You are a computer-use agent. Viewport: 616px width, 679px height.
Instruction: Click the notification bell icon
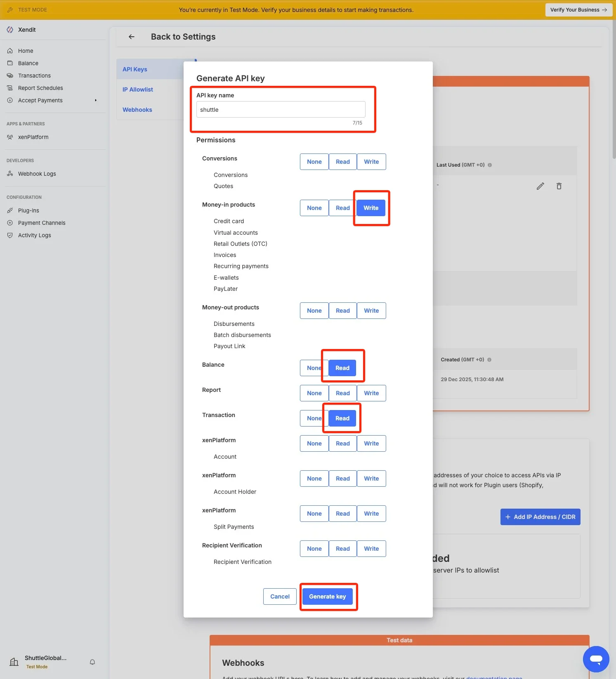point(92,662)
